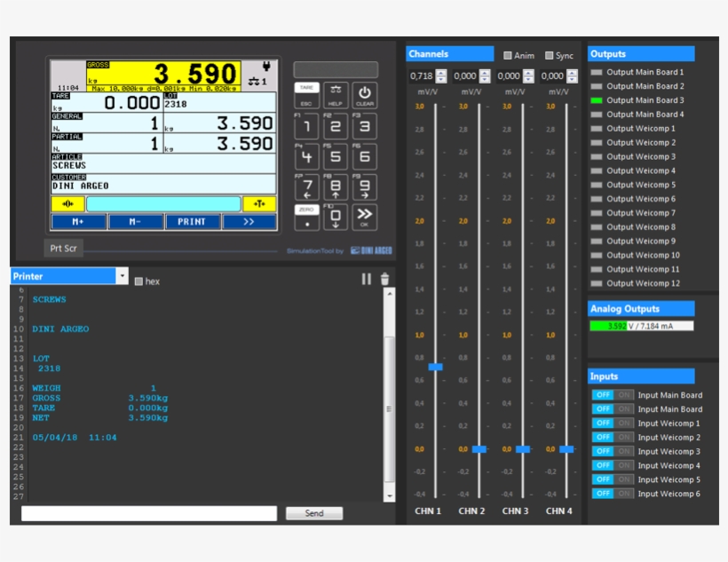The width and height of the screenshot is (728, 562).
Task: Click the Send button
Action: click(314, 513)
